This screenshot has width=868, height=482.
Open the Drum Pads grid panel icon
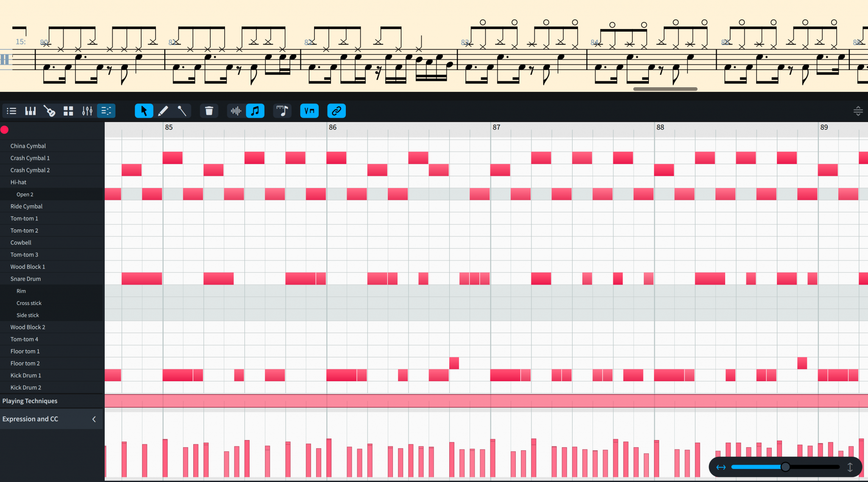(68, 111)
